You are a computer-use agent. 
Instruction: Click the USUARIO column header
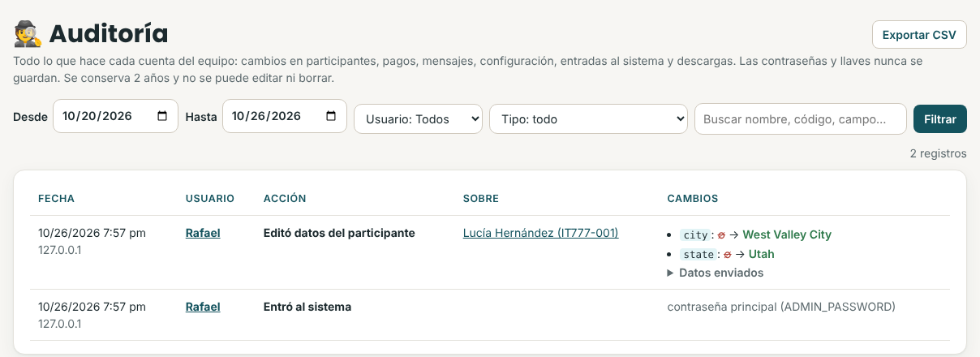coord(210,199)
